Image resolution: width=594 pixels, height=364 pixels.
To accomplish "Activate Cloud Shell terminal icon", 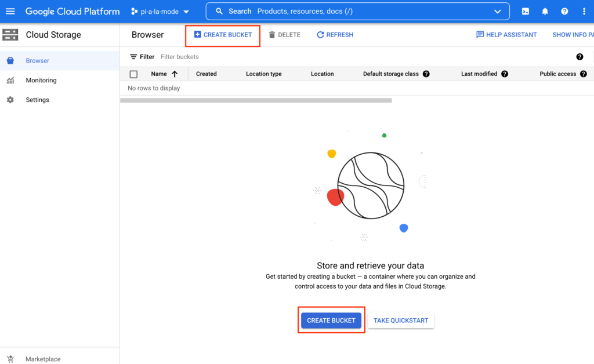I will [526, 12].
